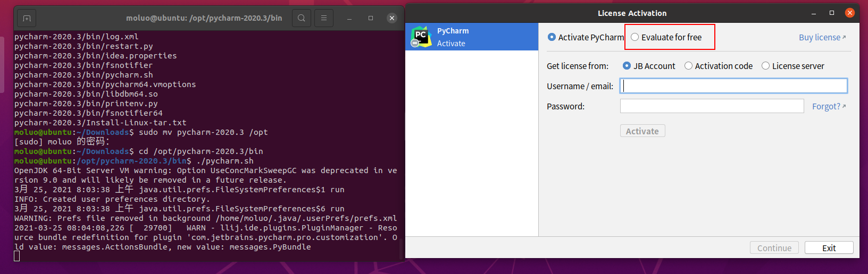Image resolution: width=868 pixels, height=274 pixels.
Task: Click the terminal search magnifier icon
Action: (302, 18)
